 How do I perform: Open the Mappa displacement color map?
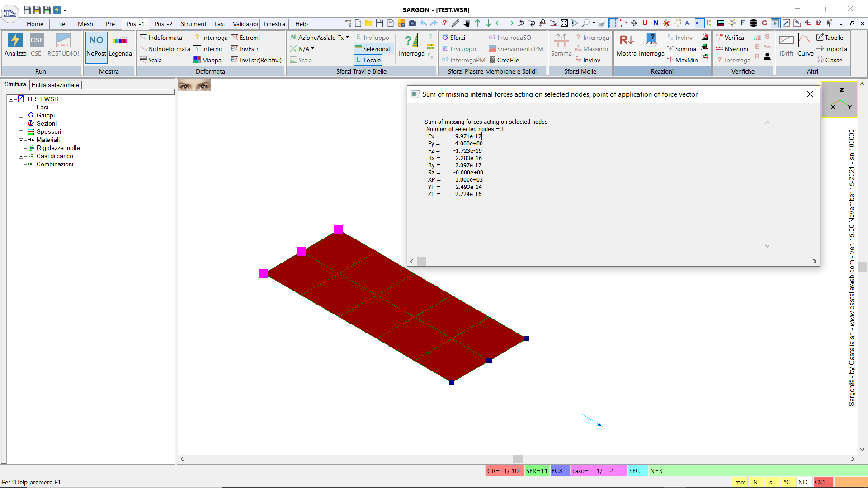208,60
